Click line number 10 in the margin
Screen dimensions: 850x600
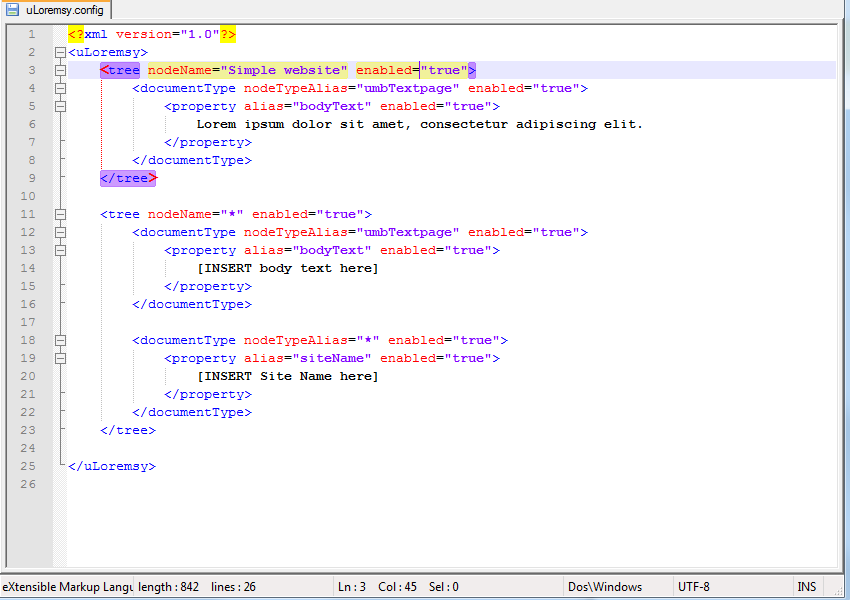click(x=28, y=196)
